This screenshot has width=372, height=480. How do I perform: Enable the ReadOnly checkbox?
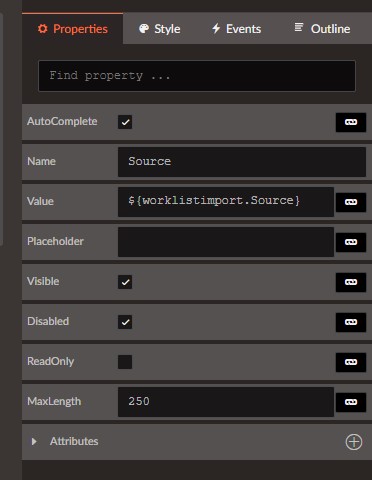point(125,362)
